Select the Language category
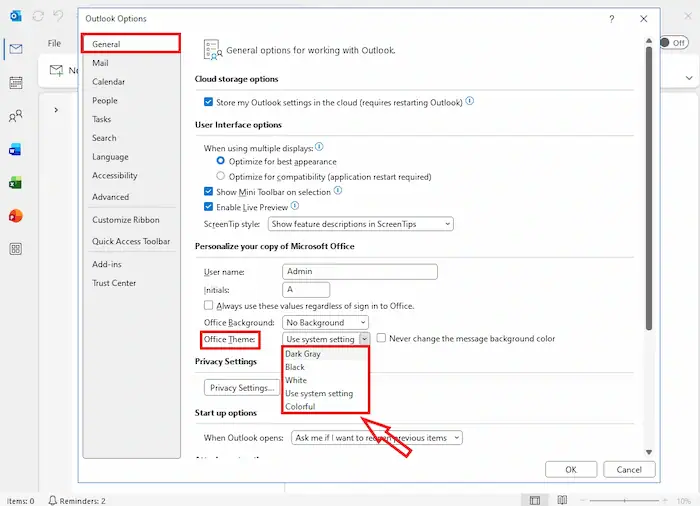Screen dimensions: 700x506 coord(131,157)
